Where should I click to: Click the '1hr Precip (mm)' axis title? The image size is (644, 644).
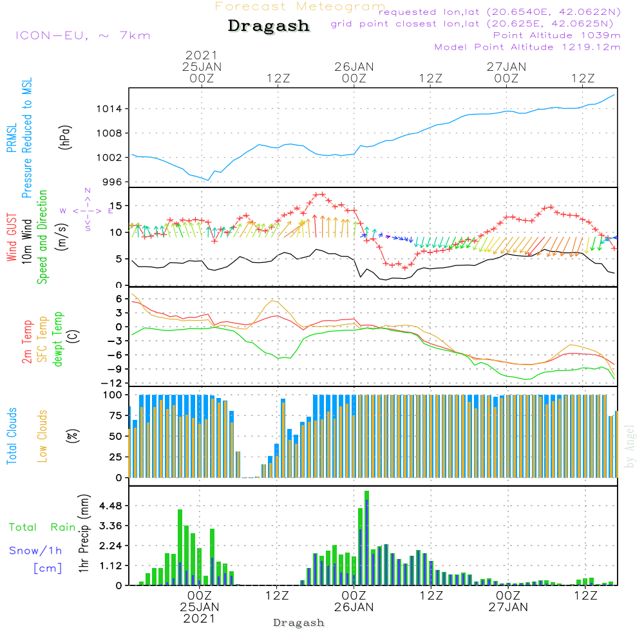[x=84, y=533]
